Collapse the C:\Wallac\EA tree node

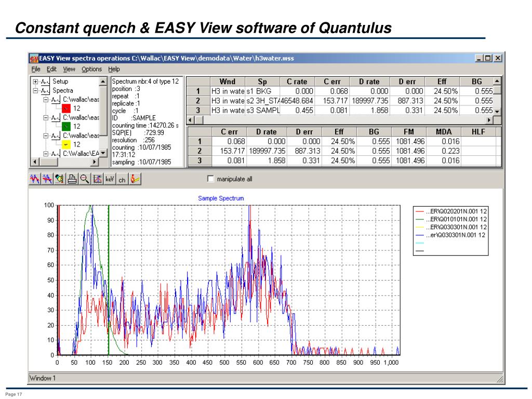(46, 154)
